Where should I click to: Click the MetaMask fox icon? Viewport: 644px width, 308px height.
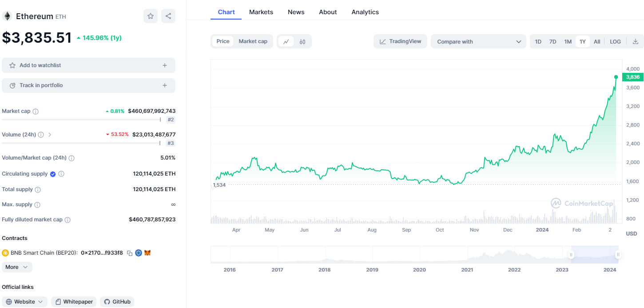tap(147, 253)
